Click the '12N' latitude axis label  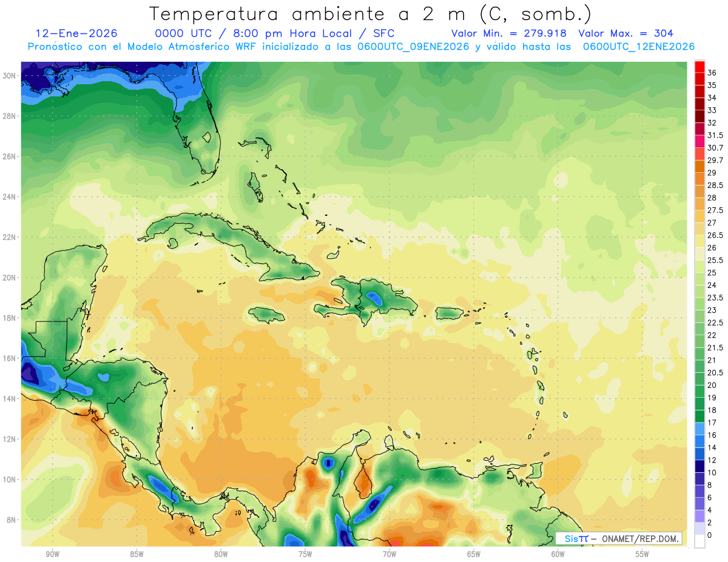point(10,439)
